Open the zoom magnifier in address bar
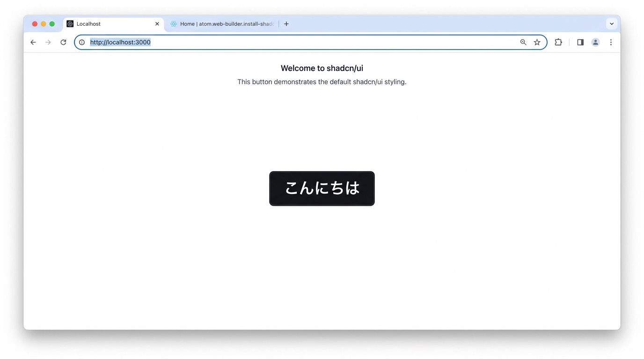 [523, 42]
